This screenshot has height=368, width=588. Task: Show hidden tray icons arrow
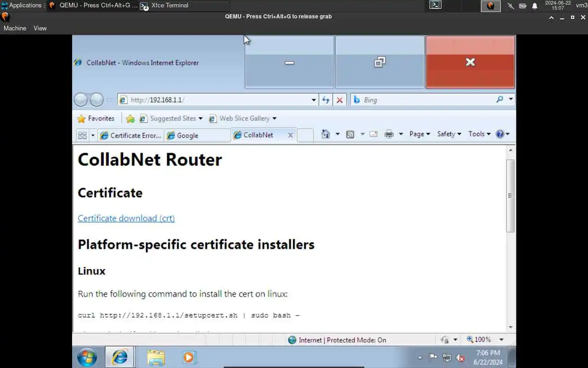pyautogui.click(x=419, y=357)
